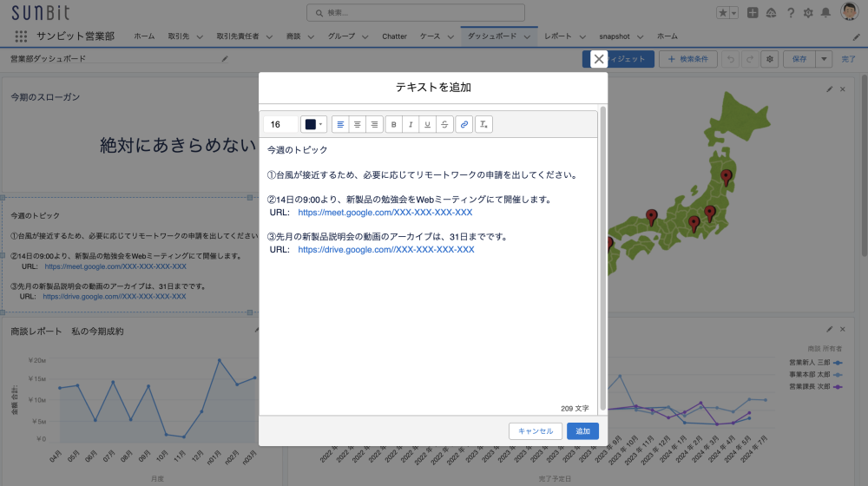
Task: Click the キャンセル button
Action: click(x=536, y=431)
